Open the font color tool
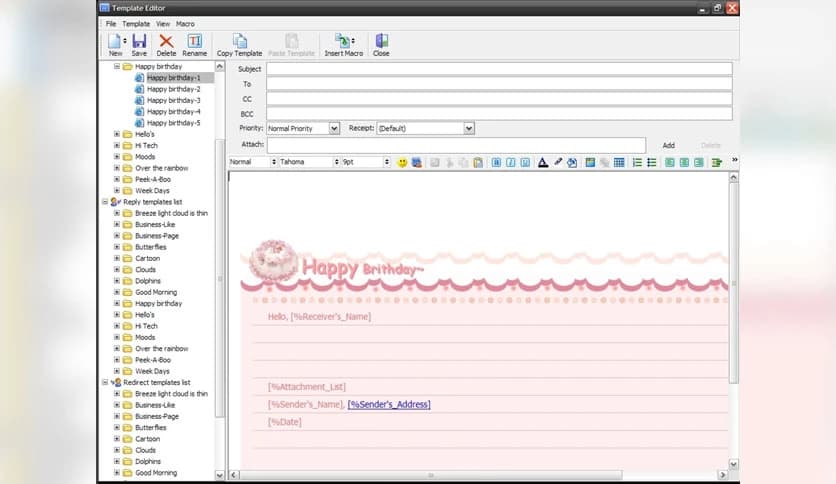 coord(543,163)
